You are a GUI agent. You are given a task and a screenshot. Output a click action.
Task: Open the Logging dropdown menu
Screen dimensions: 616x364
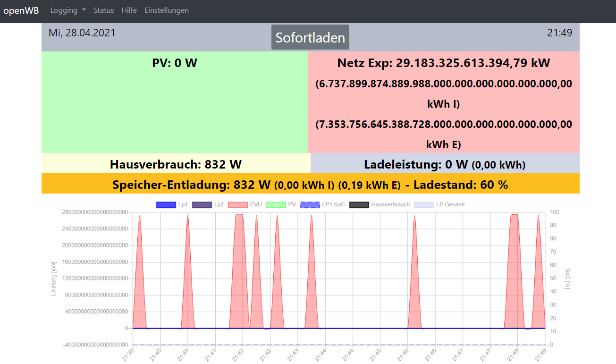click(68, 10)
